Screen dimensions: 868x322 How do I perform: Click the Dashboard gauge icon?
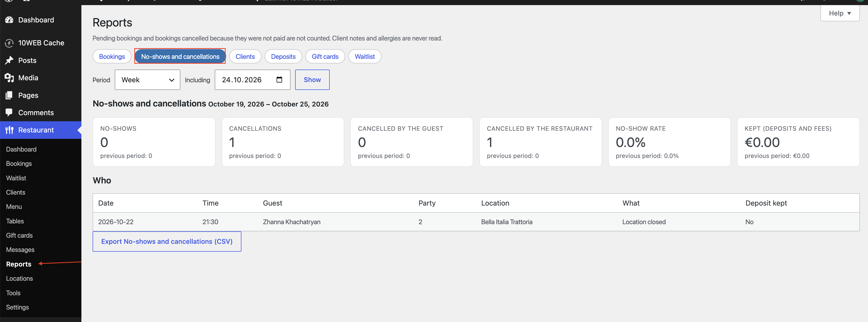(x=9, y=20)
